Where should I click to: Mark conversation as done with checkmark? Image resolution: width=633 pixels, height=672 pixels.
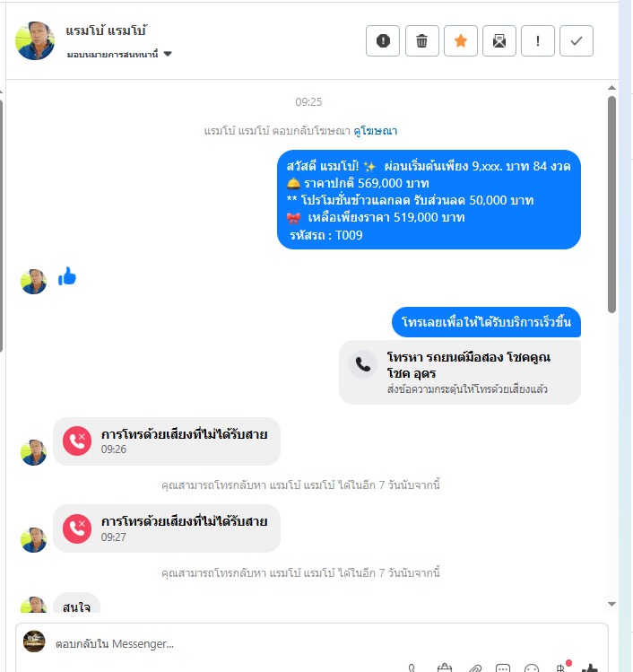tap(576, 40)
